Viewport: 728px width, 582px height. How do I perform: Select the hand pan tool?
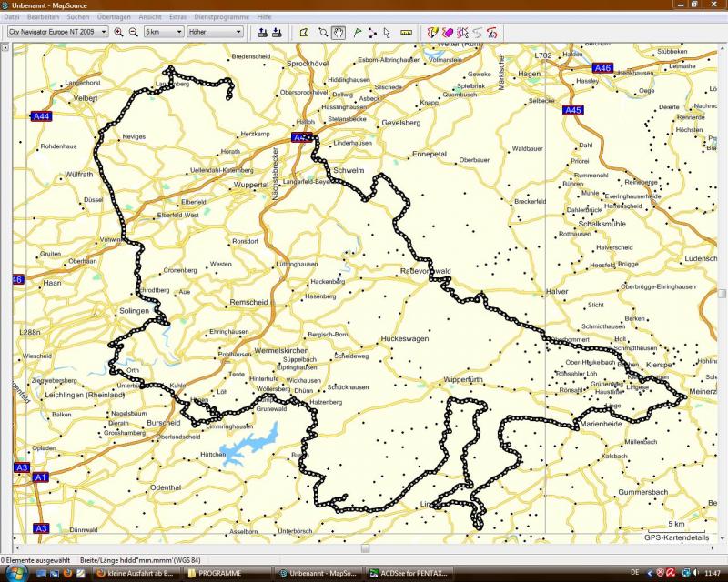339,32
